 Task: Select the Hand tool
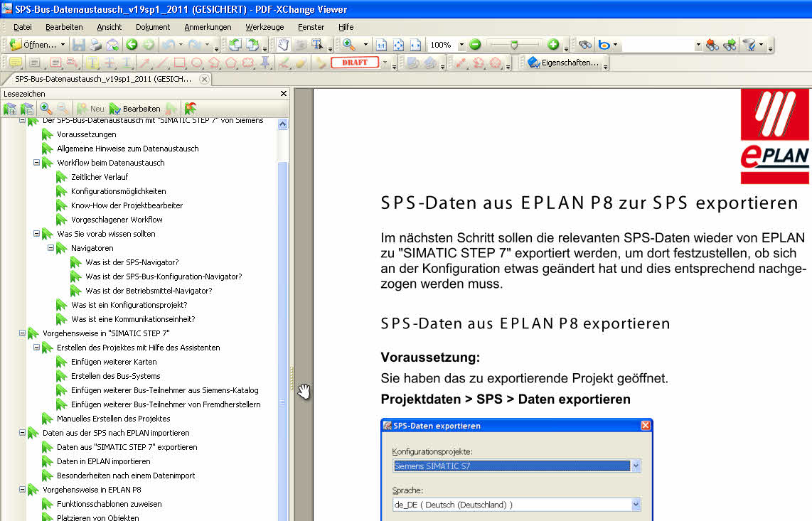tap(283, 45)
